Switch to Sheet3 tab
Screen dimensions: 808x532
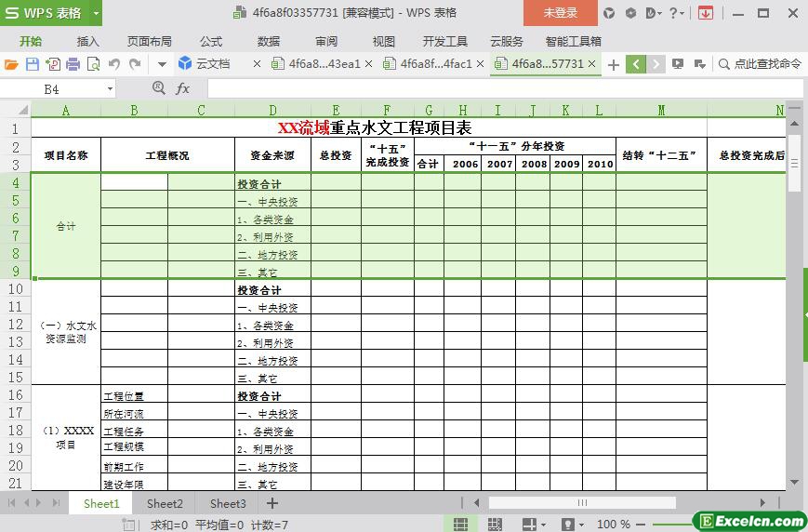[228, 504]
